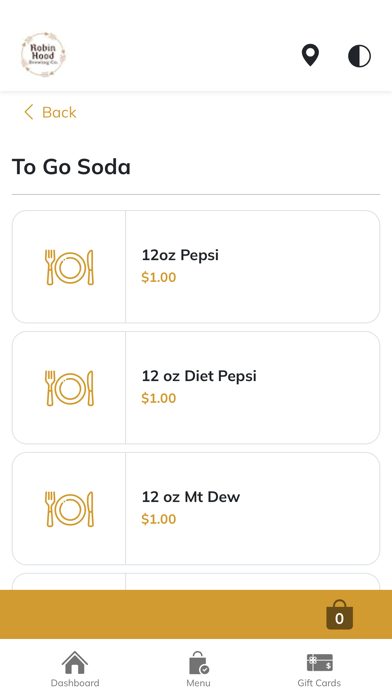
Task: Tap the 12oz Pepsi plate icon
Action: point(70,267)
